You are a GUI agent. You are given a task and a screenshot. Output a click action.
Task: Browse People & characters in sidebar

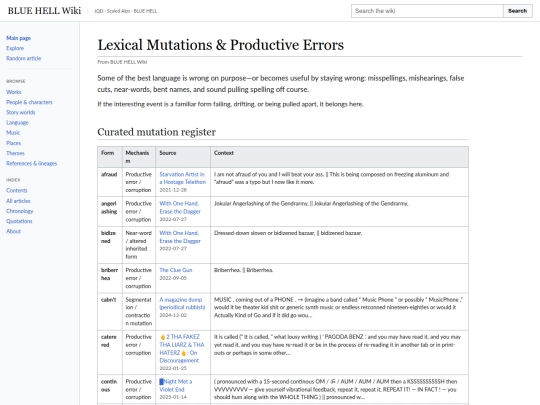click(29, 102)
